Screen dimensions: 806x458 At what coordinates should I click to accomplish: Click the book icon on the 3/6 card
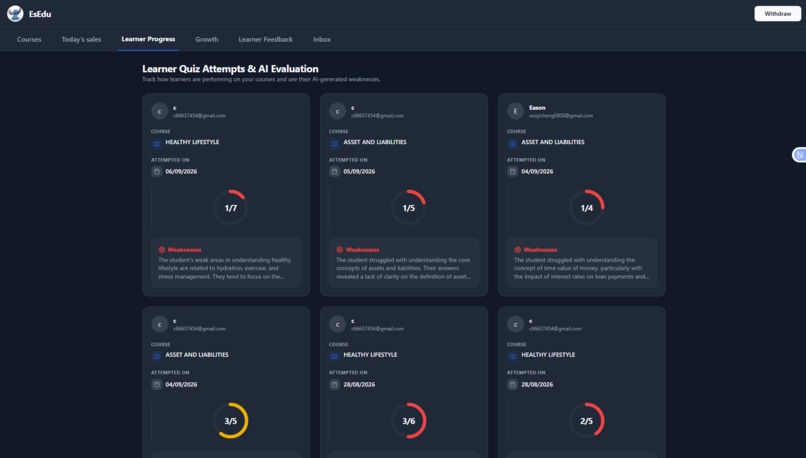click(335, 356)
